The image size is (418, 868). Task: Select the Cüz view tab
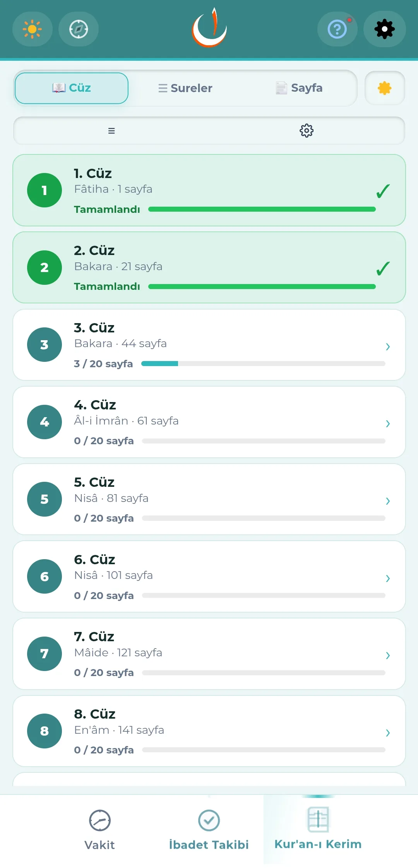point(72,88)
